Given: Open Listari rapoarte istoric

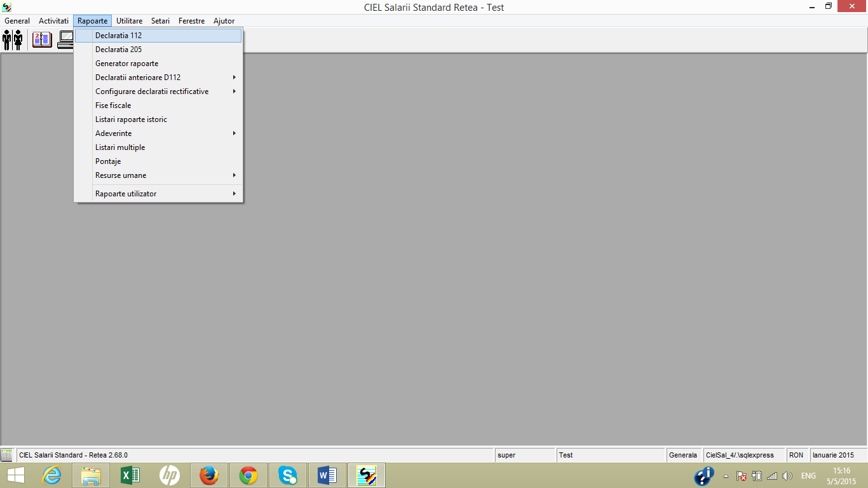Looking at the screenshot, I should point(158,119).
